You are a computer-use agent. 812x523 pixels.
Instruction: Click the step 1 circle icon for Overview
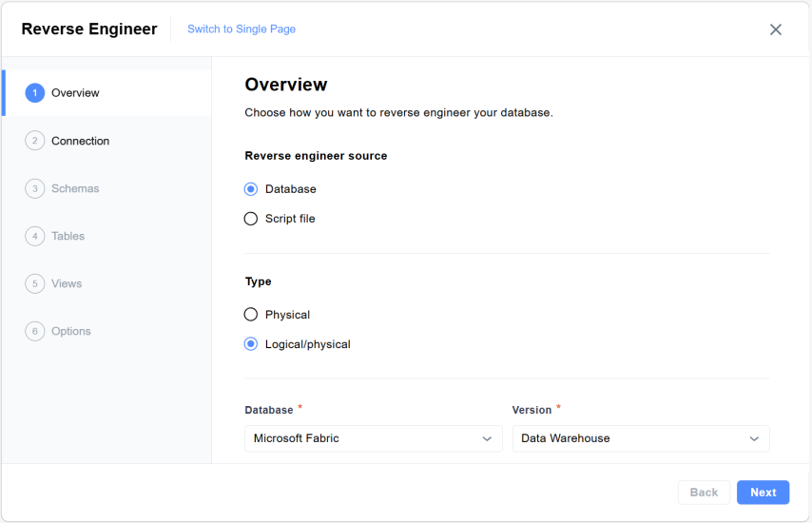[x=34, y=93]
